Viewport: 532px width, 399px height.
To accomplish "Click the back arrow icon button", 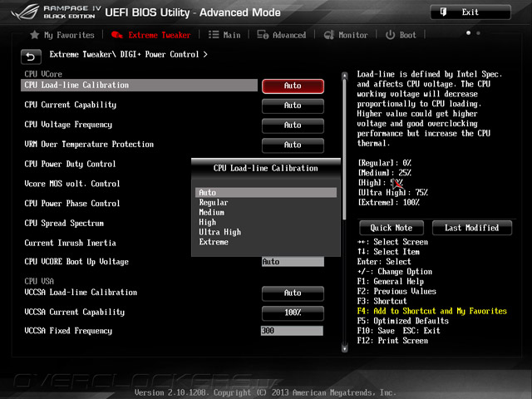I will click(31, 57).
